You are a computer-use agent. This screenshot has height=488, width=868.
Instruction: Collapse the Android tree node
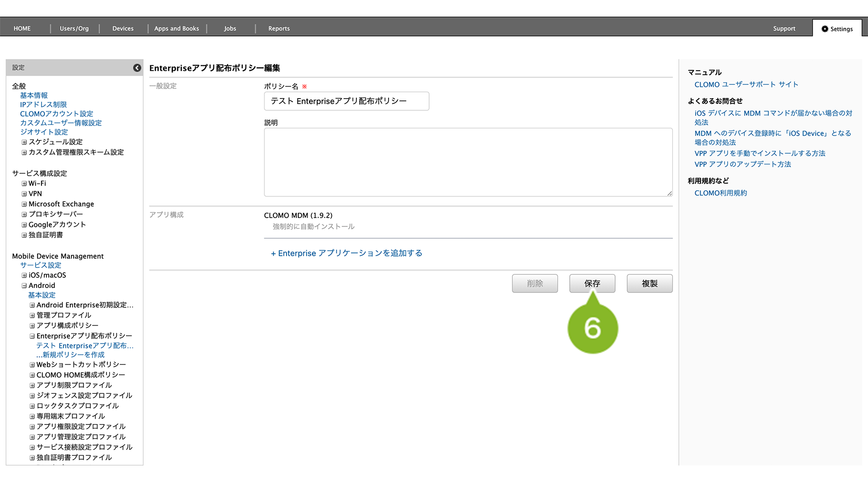24,285
